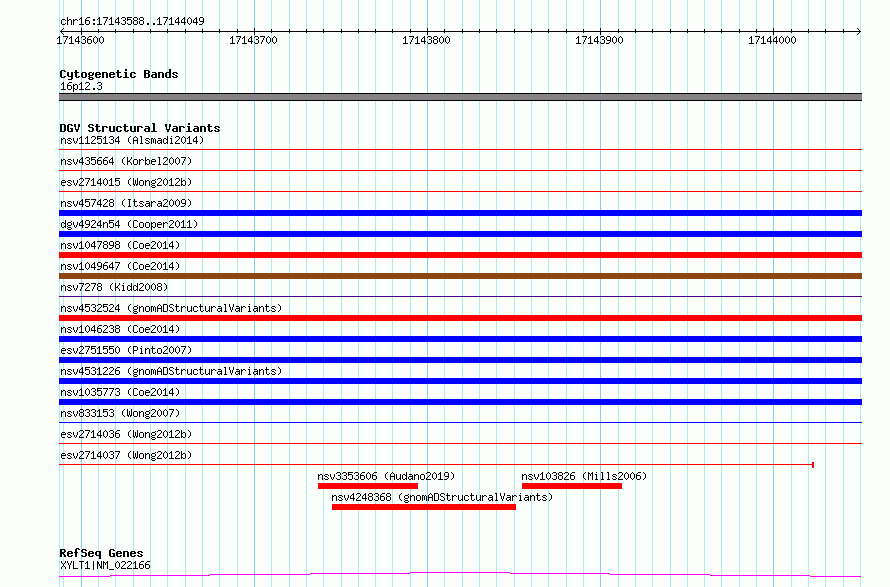Select the gray 16p12.3 cytogenetic band bar
890x587 pixels.
click(x=460, y=97)
